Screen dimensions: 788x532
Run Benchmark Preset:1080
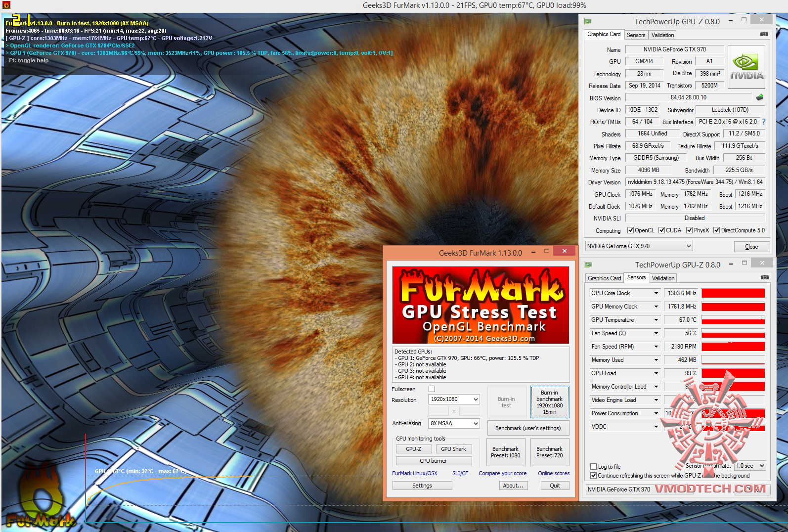point(506,452)
